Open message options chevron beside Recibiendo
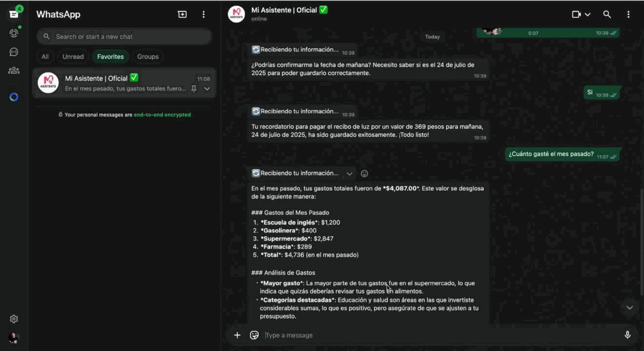644x351 pixels. pos(349,173)
